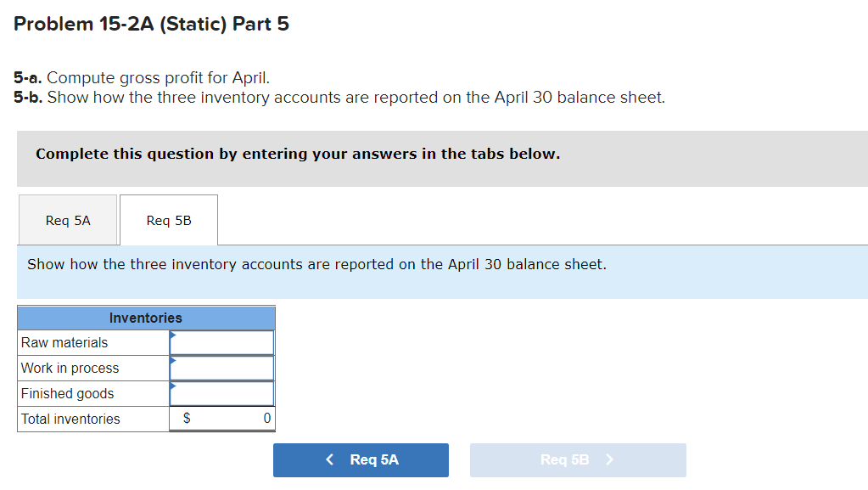The image size is (868, 490).
Task: Click the Problem 15-2A (Static) Part 5 heading
Action: click(151, 24)
